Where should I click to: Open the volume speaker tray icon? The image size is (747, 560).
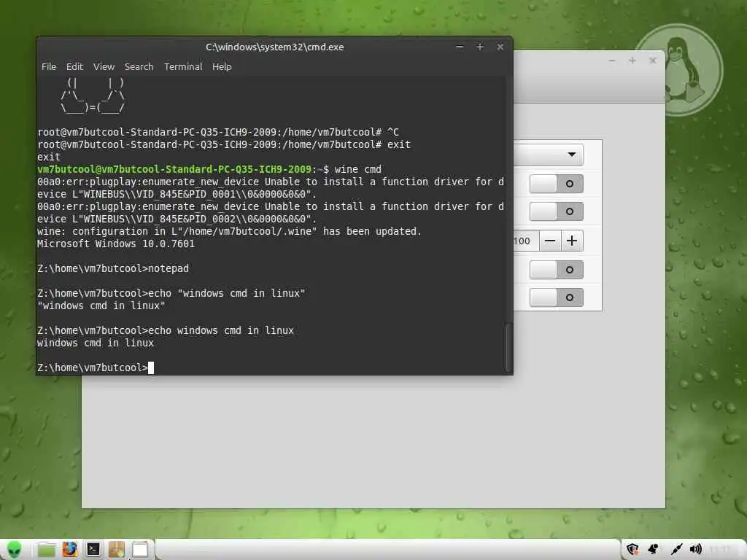[x=696, y=549]
